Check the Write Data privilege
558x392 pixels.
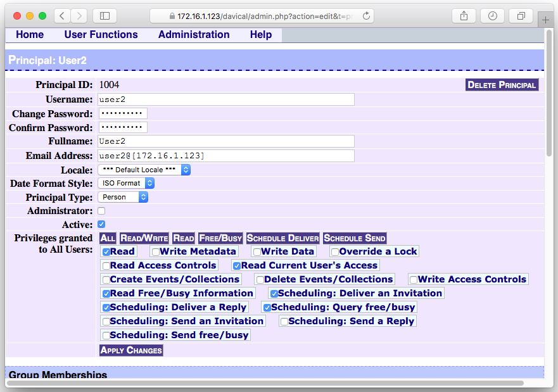tap(257, 252)
